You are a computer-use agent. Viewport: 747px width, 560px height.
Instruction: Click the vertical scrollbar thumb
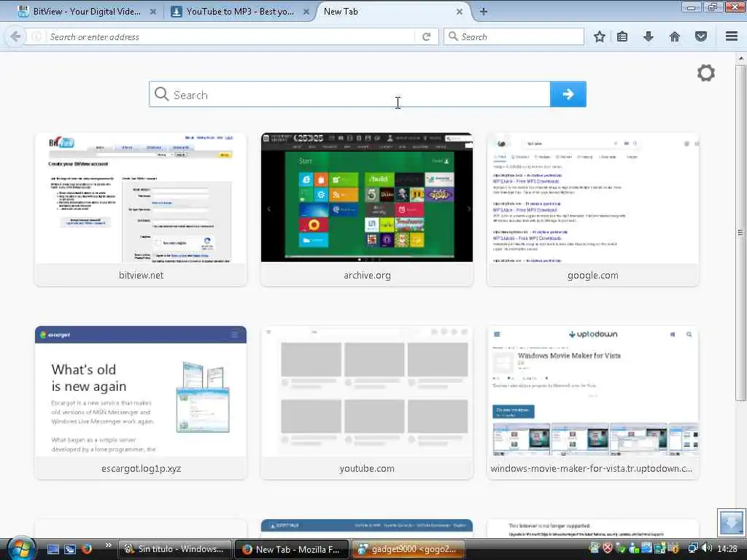740,233
